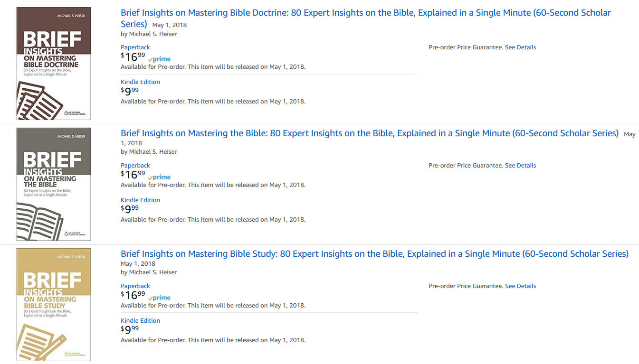Click See Details for Mastering Bible Doctrine pre-order
The width and height of the screenshot is (639, 364).
[520, 47]
